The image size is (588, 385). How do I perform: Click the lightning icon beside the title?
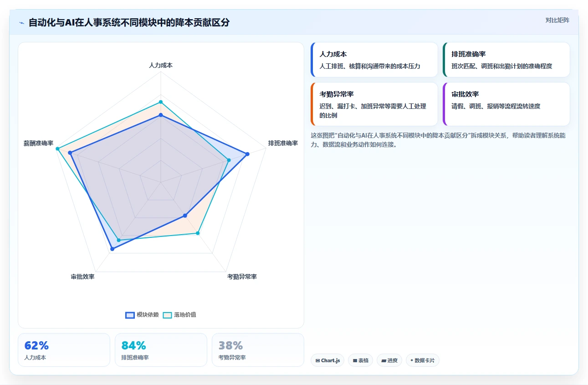[22, 23]
